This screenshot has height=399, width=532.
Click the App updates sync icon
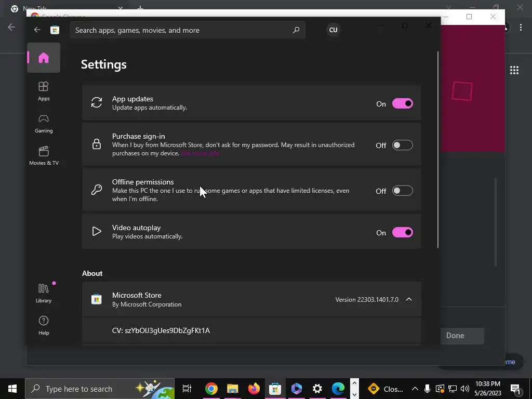[x=96, y=102]
